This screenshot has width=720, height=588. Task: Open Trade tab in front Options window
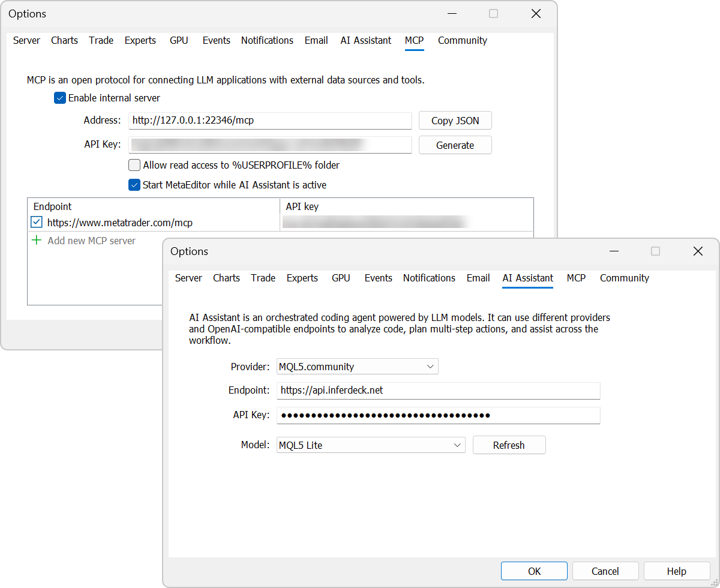click(x=263, y=278)
